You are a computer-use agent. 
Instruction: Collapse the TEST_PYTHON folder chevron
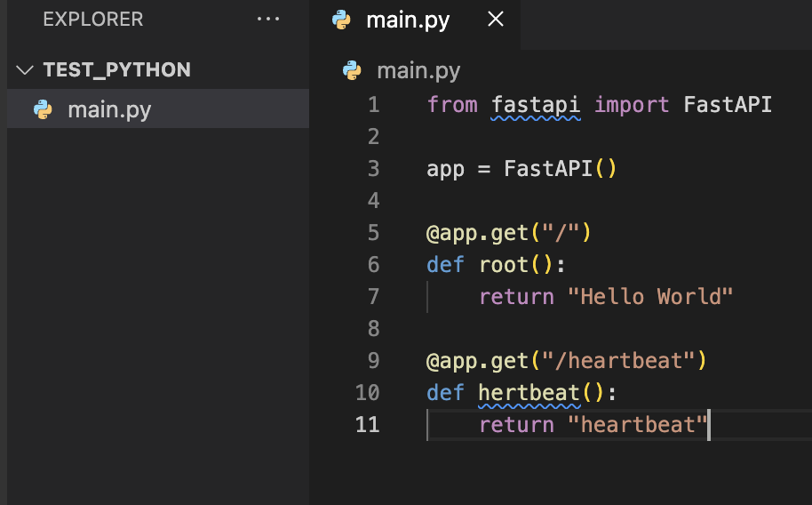pyautogui.click(x=25, y=69)
